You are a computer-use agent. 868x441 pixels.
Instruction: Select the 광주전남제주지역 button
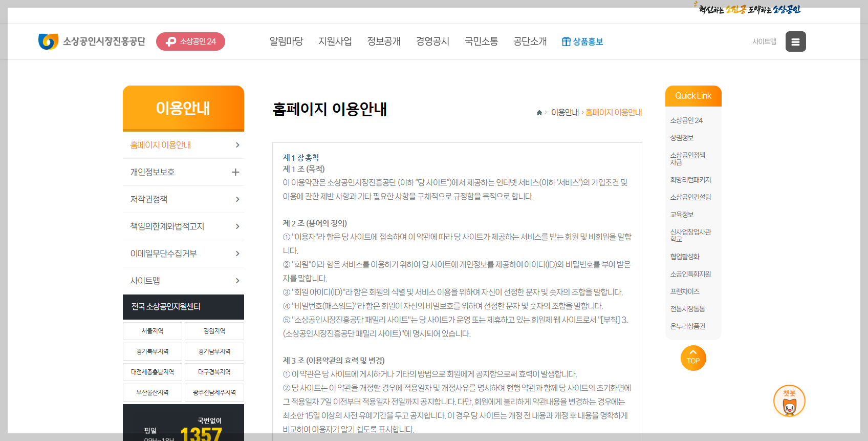(x=214, y=392)
